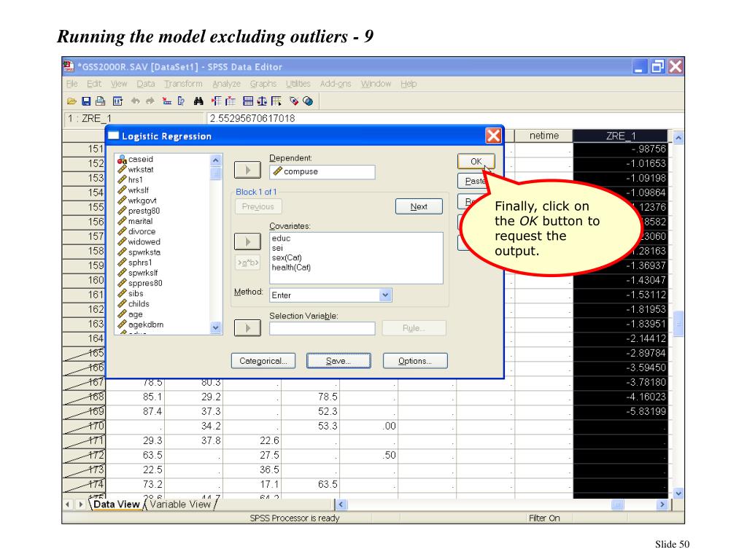This screenshot has height=560, width=747.
Task: Click the Print toolbar icon
Action: (100, 101)
